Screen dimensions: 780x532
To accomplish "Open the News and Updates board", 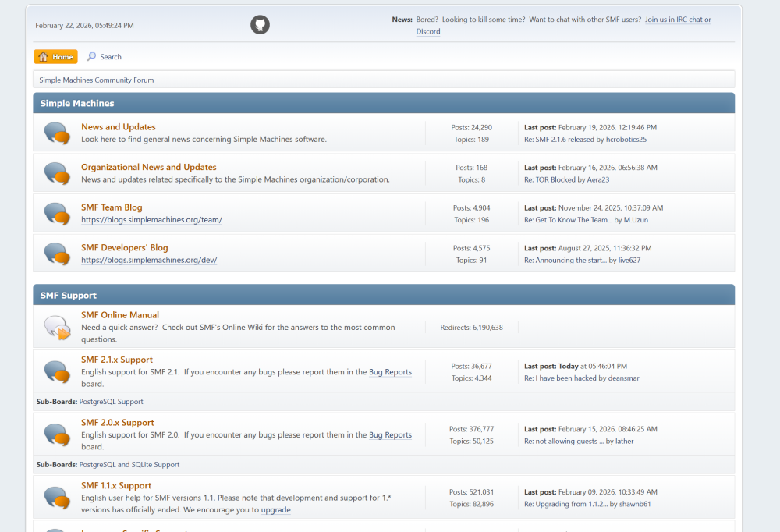I will click(x=119, y=127).
